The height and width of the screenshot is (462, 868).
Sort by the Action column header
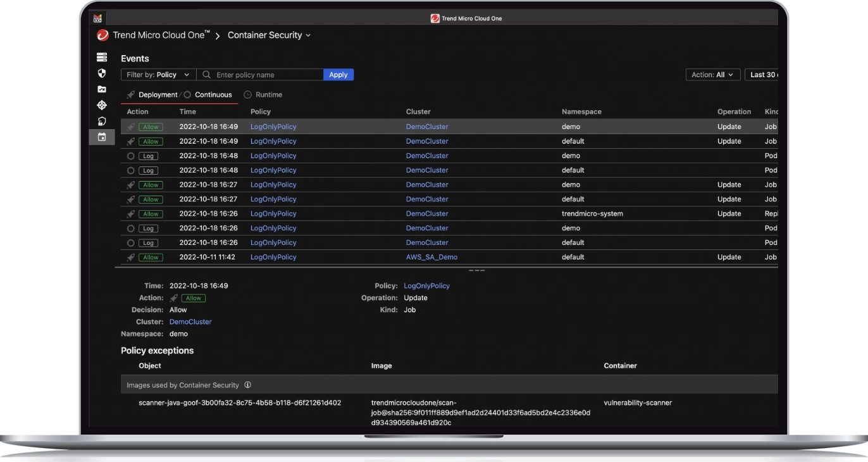click(x=137, y=112)
